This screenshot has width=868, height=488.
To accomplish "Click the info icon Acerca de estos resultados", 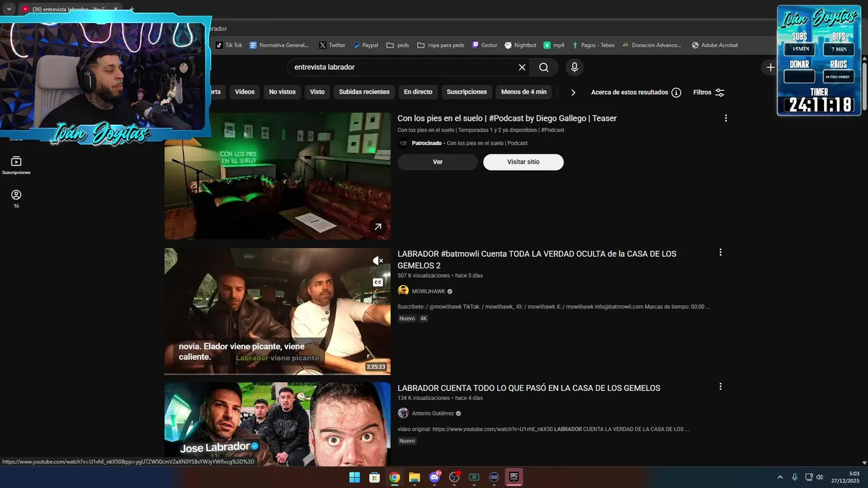I will pos(676,92).
